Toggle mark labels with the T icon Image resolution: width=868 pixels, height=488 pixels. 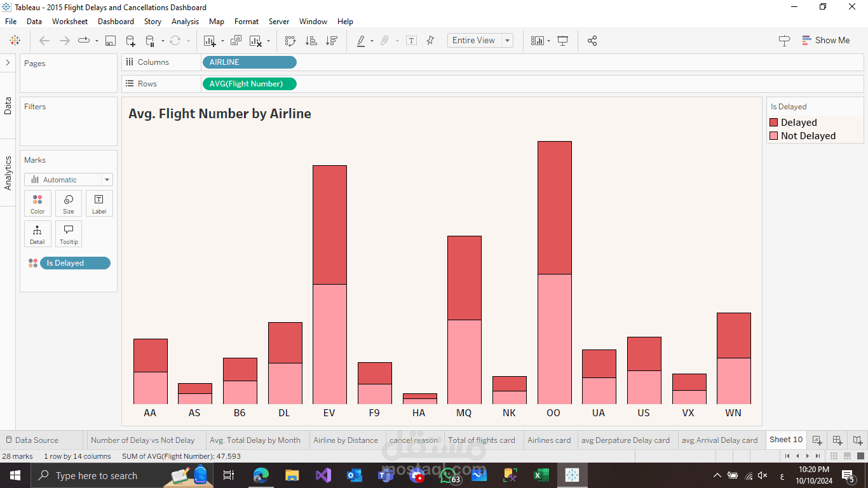pos(412,41)
